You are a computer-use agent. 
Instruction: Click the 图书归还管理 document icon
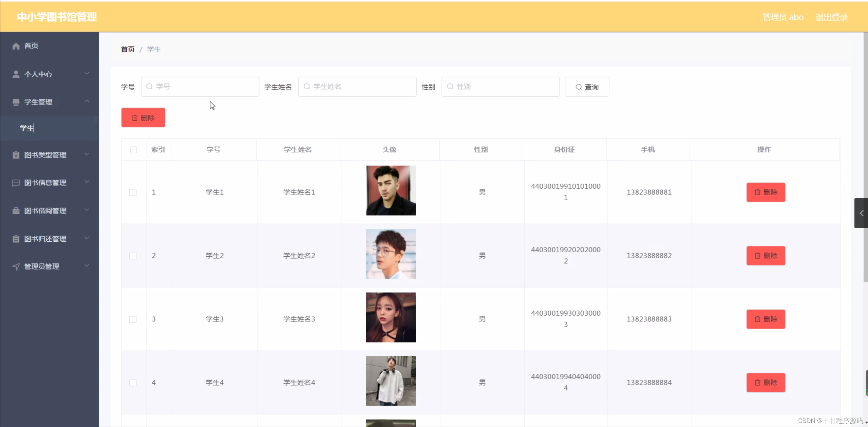pyautogui.click(x=16, y=238)
